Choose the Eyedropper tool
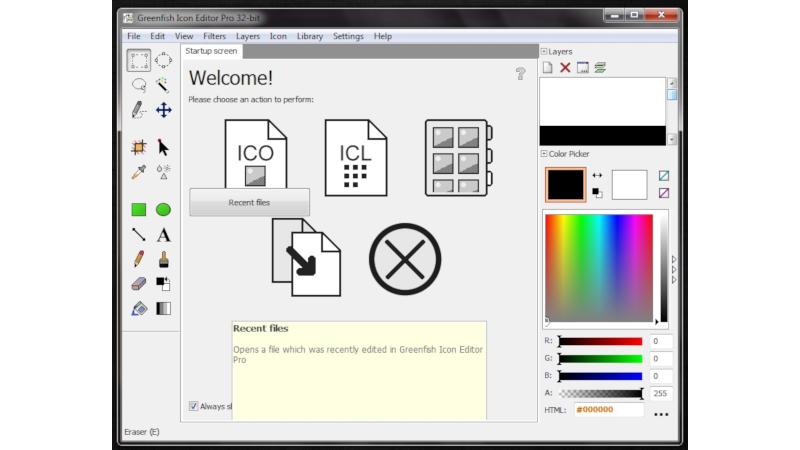Image resolution: width=800 pixels, height=450 pixels. pyautogui.click(x=138, y=172)
